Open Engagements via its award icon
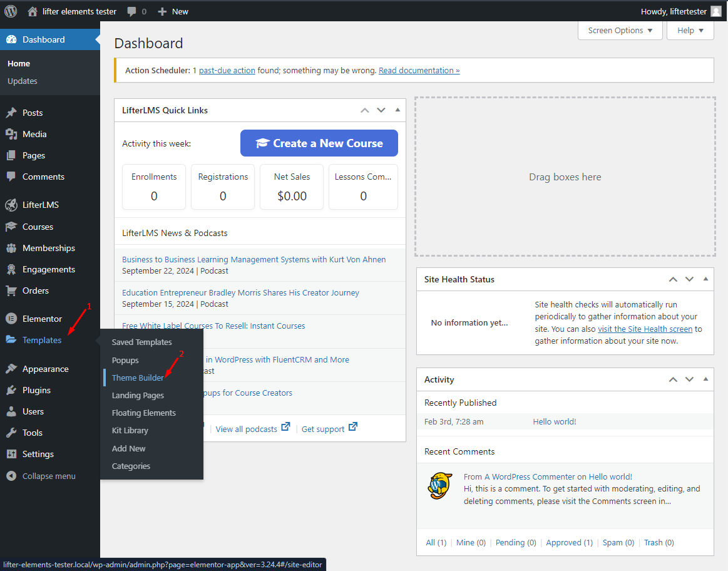Screen dimensions: 728x571 point(14,269)
